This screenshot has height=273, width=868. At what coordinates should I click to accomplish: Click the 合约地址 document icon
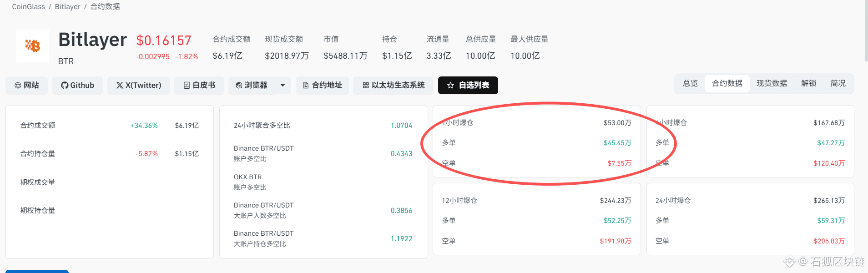point(306,86)
